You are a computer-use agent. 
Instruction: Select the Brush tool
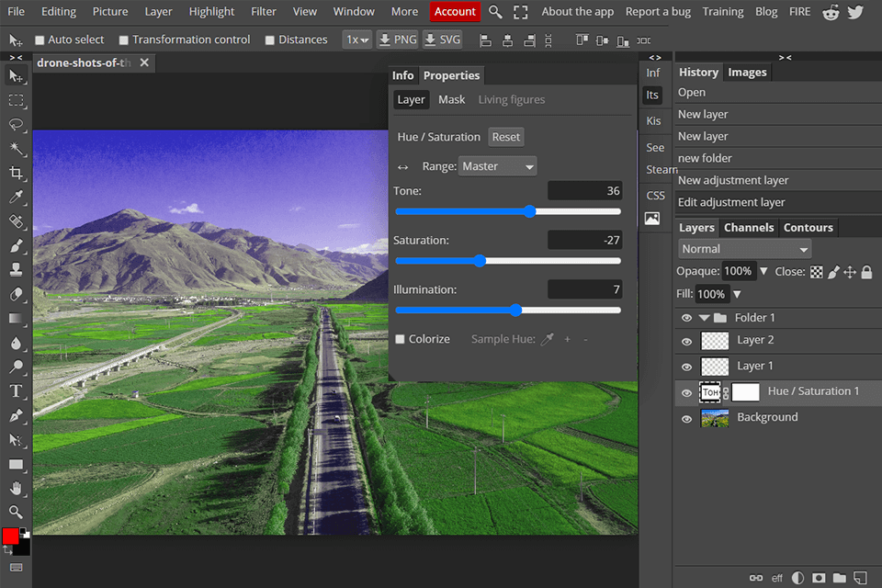(x=16, y=245)
